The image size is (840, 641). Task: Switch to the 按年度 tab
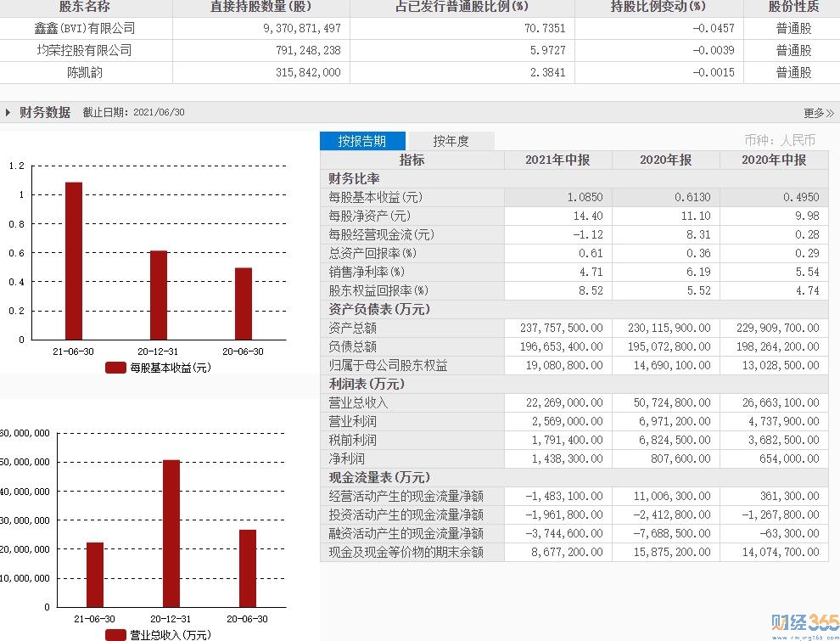451,141
